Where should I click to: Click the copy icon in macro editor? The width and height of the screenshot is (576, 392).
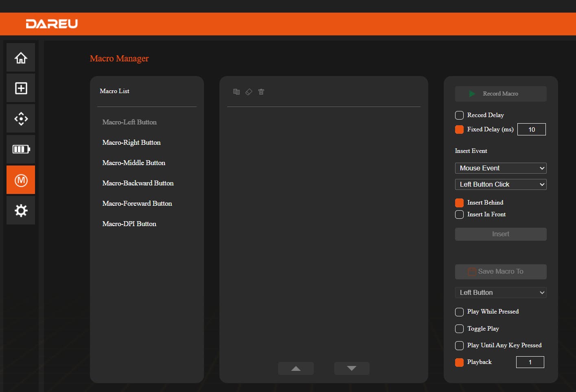pos(237,92)
